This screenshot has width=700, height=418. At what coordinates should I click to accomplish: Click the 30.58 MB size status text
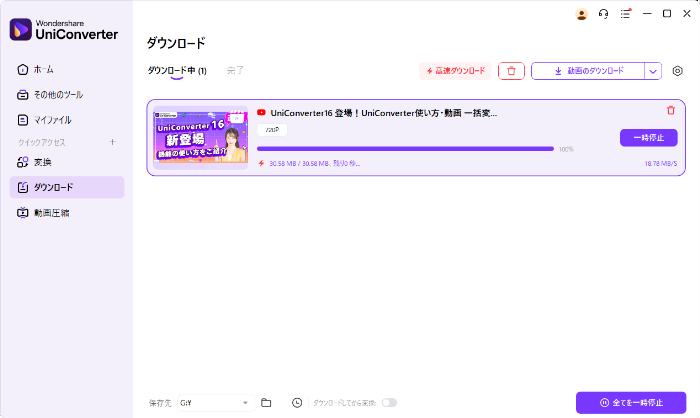point(314,163)
